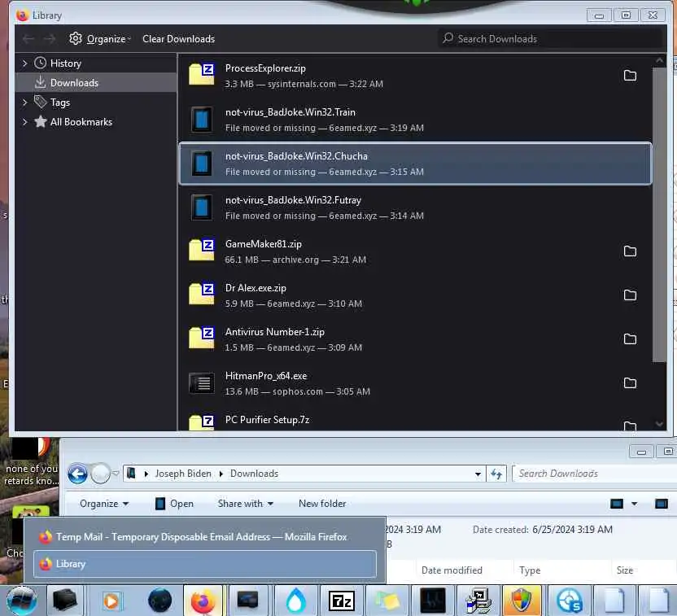Go forward with Library's forward arrow

(x=50, y=39)
